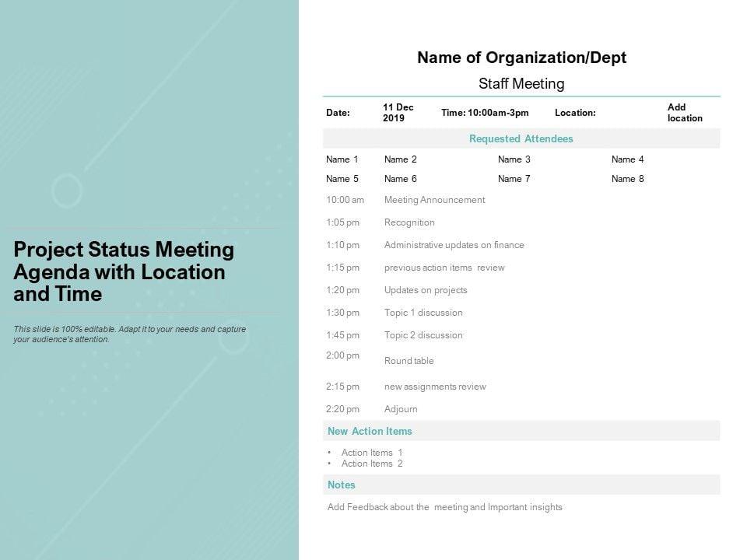747x560 pixels.
Task: Click the 'Location:' label
Action: pos(575,113)
